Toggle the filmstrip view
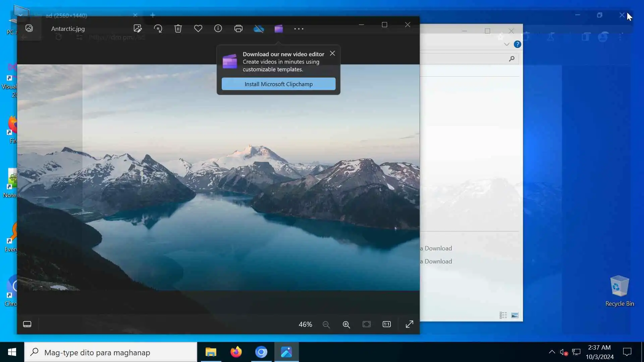Viewport: 644px width, 362px height. click(27, 324)
